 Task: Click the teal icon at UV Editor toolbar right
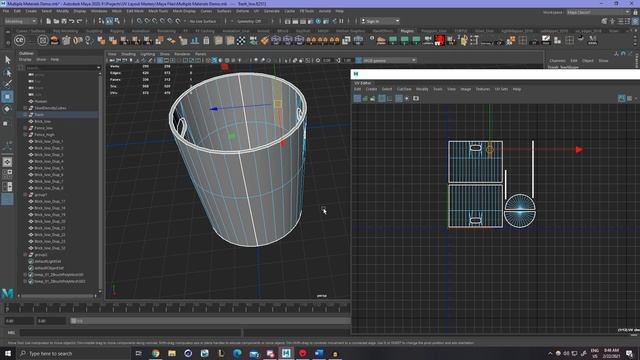coord(621,98)
